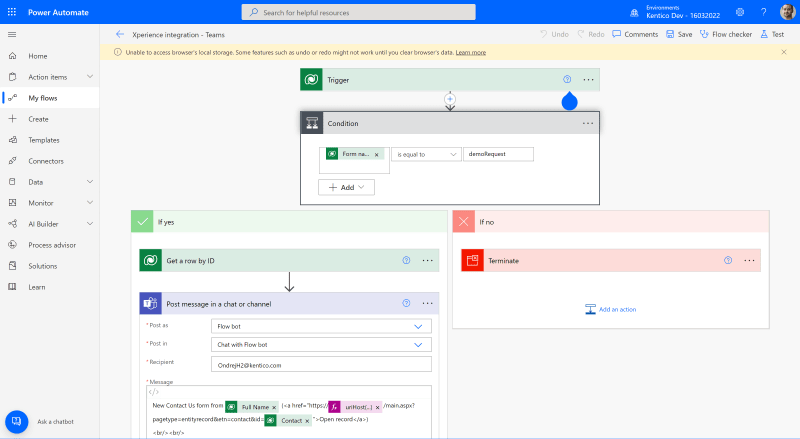Open the Add dropdown in Condition

pyautogui.click(x=346, y=187)
